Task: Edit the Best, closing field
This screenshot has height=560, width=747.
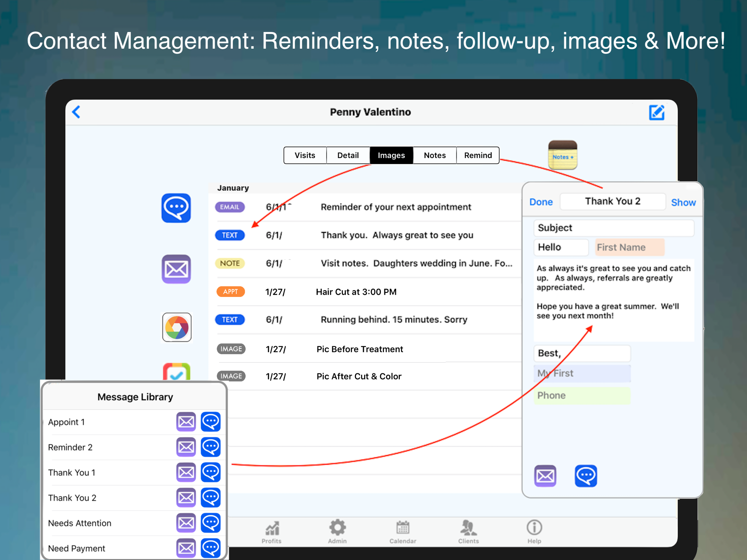Action: click(x=582, y=353)
